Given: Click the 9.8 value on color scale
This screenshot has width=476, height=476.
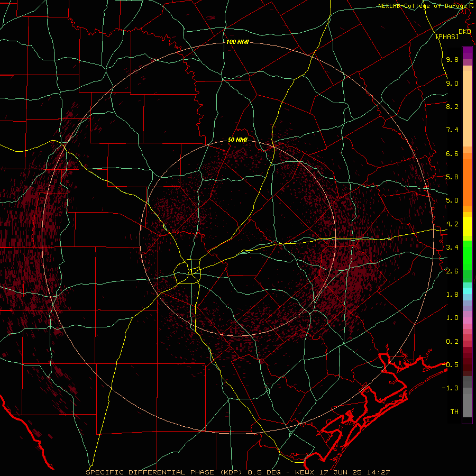Looking at the screenshot, I should (x=452, y=59).
